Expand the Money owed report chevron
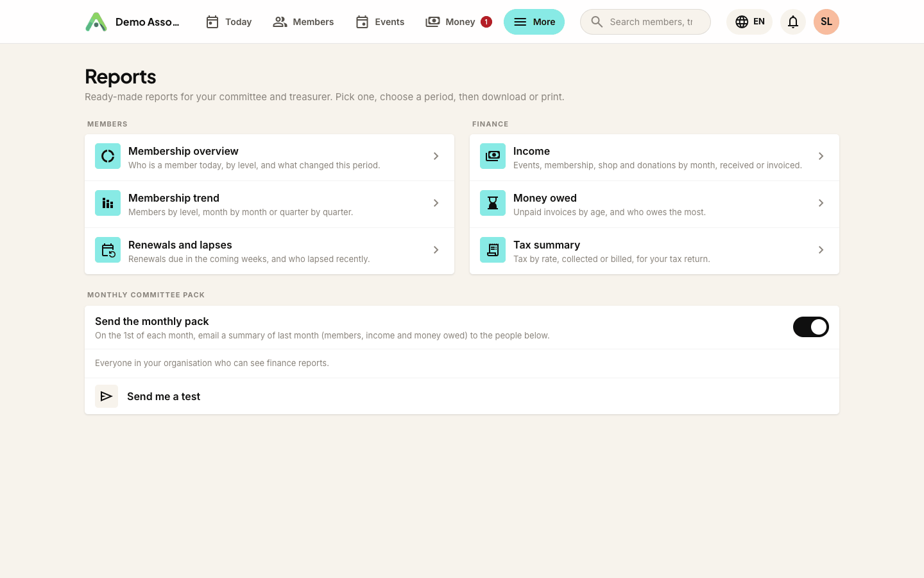 (821, 203)
